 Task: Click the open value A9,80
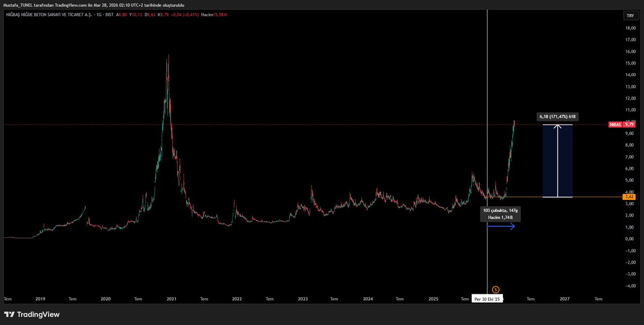coord(122,15)
